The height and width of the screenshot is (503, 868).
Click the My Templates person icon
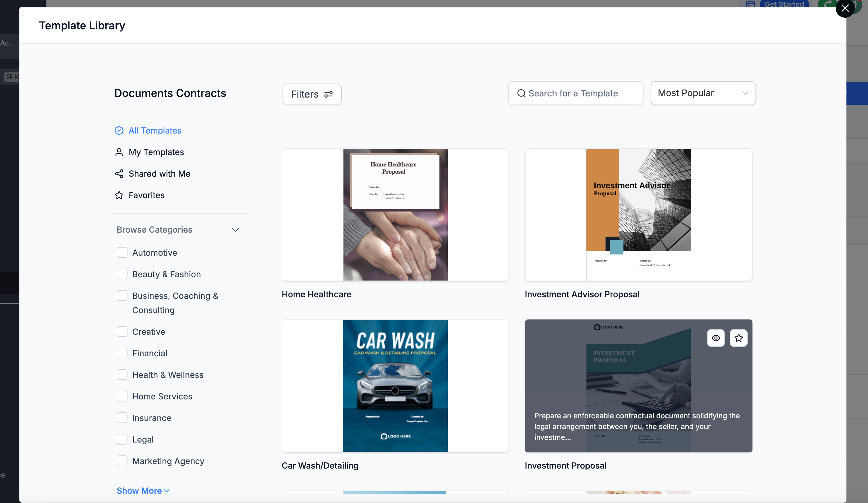coord(119,152)
